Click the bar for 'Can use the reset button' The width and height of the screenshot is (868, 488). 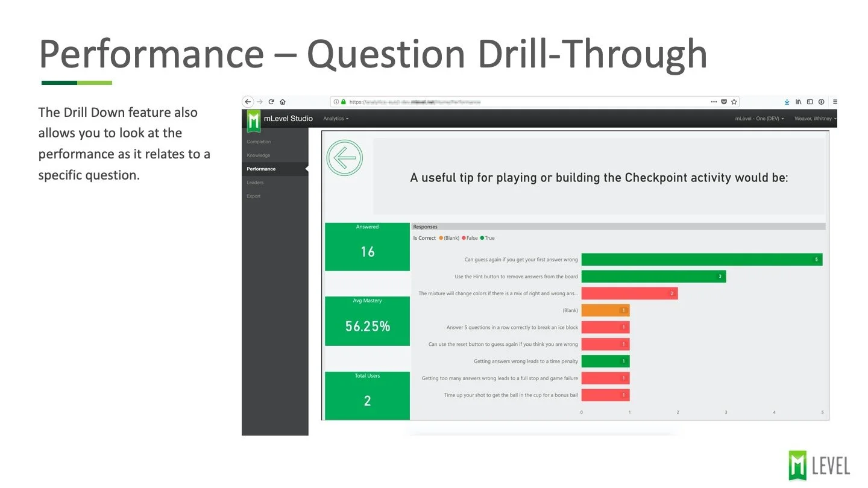pyautogui.click(x=605, y=345)
